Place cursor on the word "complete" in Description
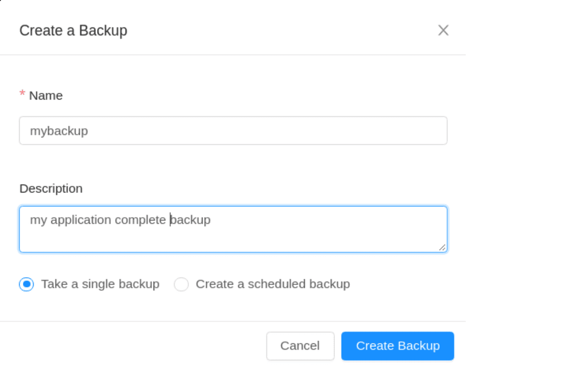This screenshot has height=385, width=588. [x=140, y=220]
